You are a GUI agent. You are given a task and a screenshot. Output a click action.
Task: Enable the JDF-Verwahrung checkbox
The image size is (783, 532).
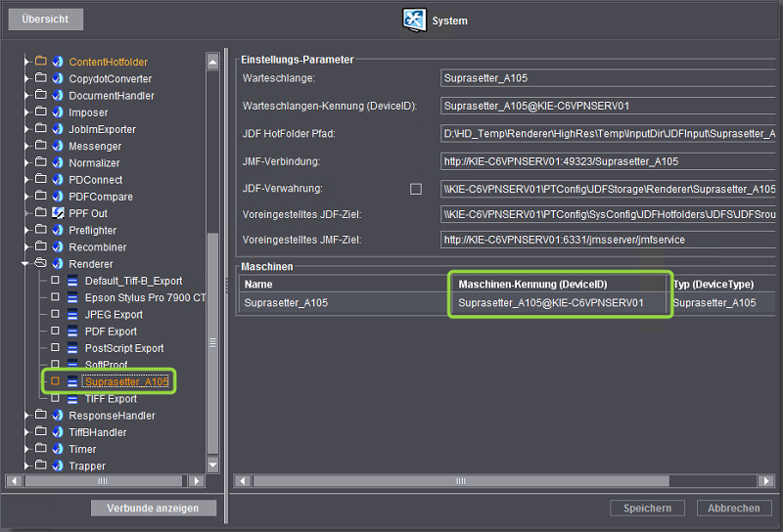click(416, 189)
